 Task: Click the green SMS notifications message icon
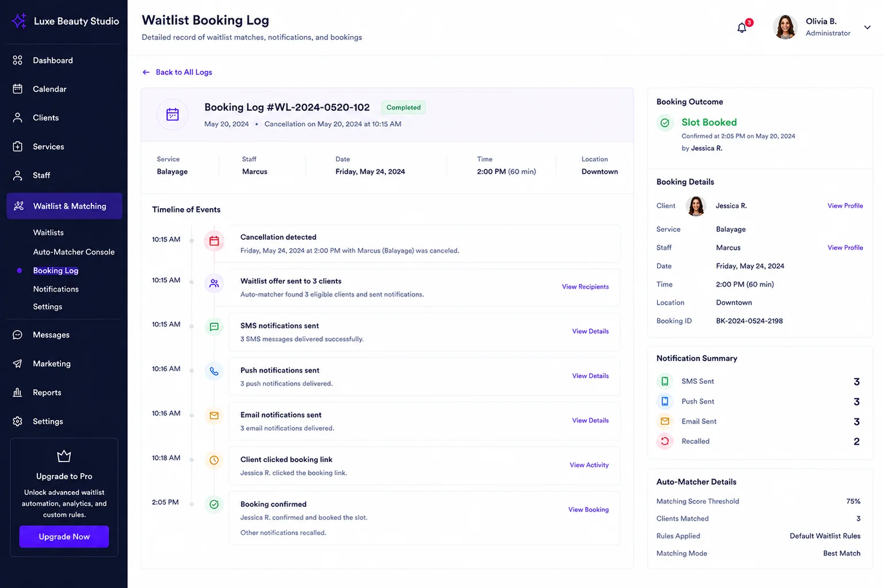click(x=214, y=327)
